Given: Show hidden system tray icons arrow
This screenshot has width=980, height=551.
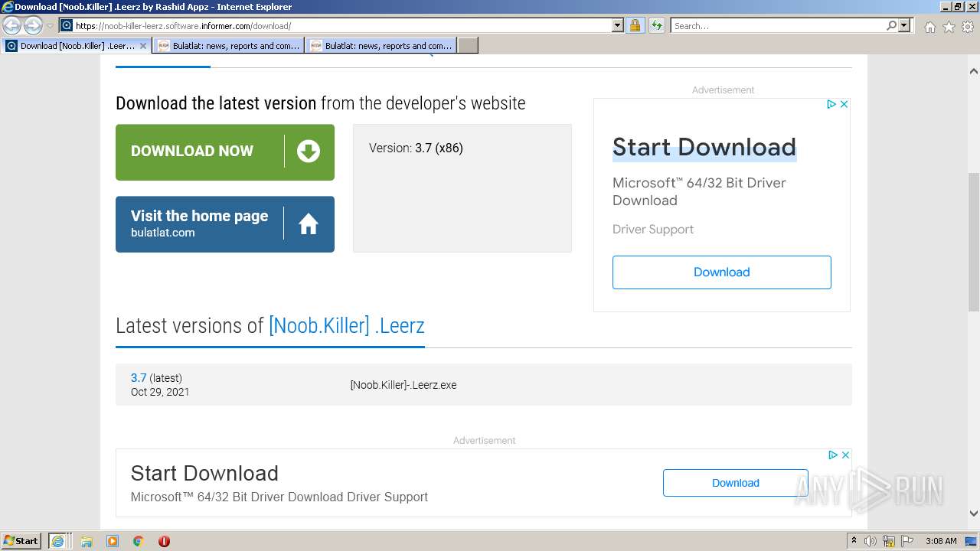Looking at the screenshot, I should (x=854, y=541).
